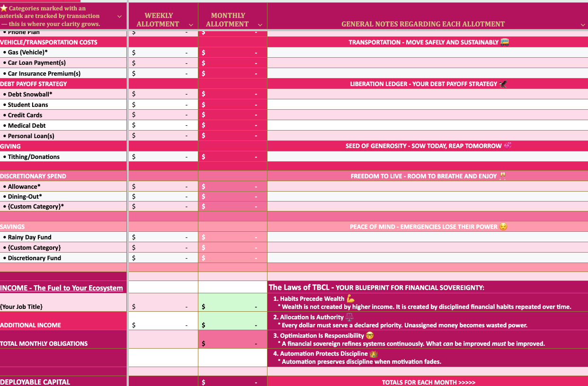The image size is (588, 386).
Task: Click the monthly total for TOTAL MONTHLY OBLIGATIONS
Action: (x=232, y=340)
